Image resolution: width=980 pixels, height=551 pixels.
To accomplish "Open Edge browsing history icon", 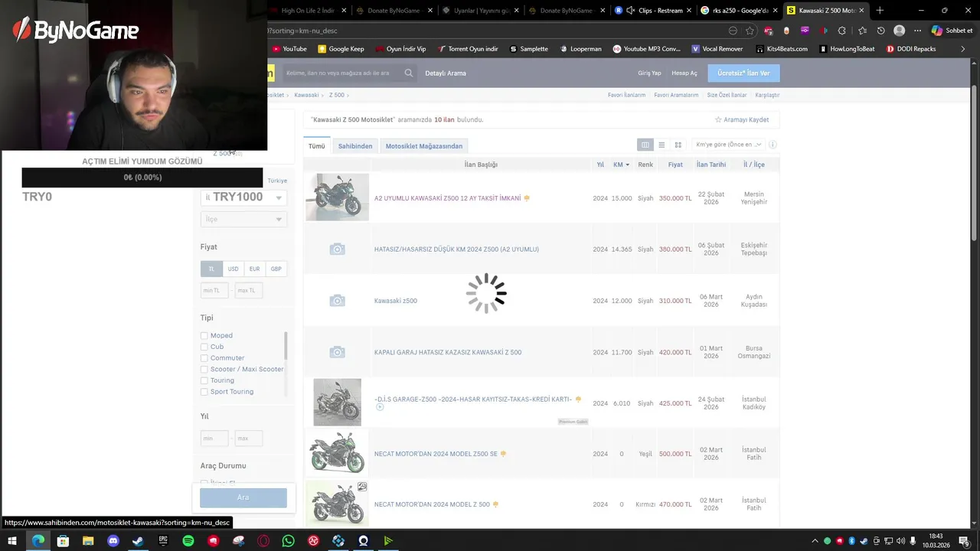I will coord(880,31).
